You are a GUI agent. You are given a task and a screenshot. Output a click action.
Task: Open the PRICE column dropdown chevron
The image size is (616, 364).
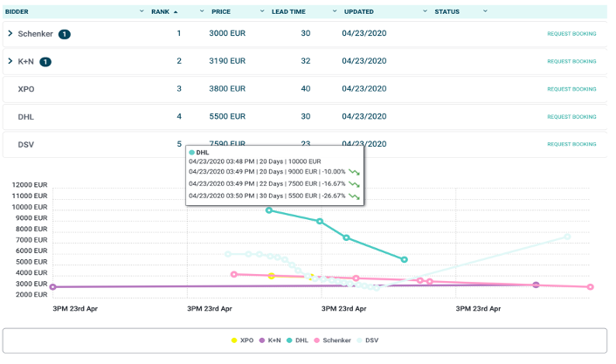pyautogui.click(x=262, y=11)
